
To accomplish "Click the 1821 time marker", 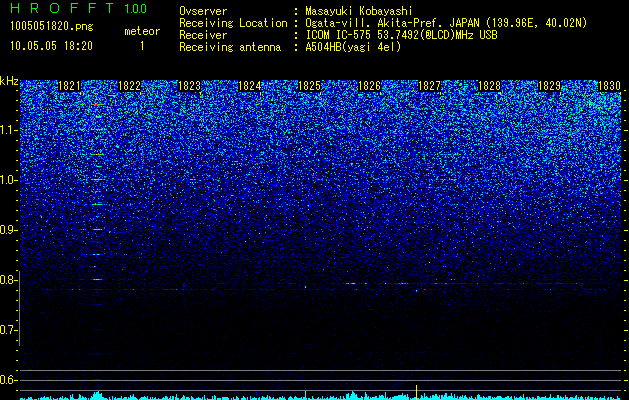I will click(69, 86).
